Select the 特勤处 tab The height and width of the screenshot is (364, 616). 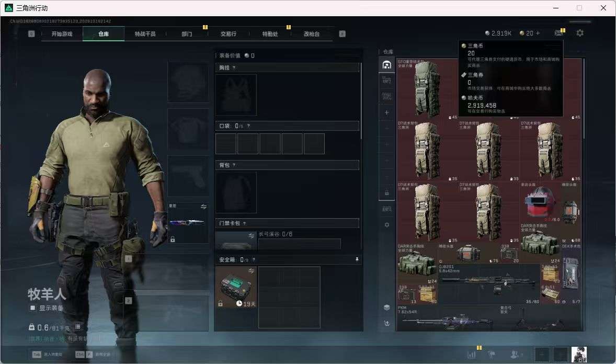(x=270, y=34)
